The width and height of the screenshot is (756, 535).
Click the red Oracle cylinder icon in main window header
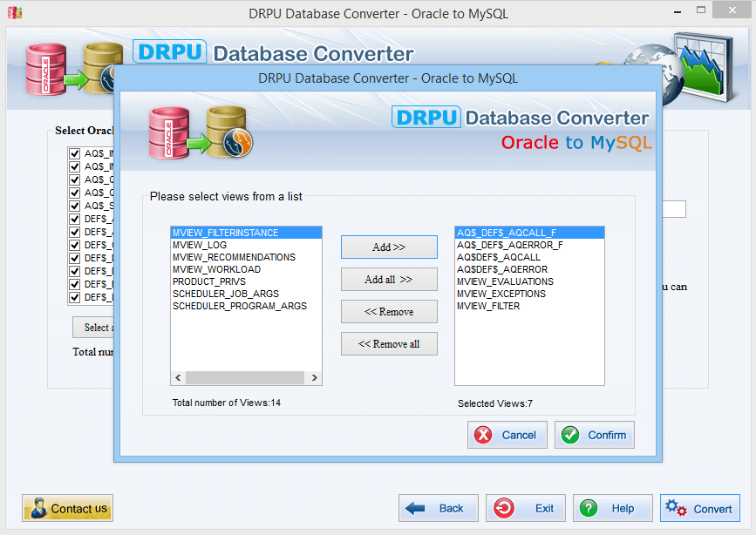pyautogui.click(x=46, y=70)
